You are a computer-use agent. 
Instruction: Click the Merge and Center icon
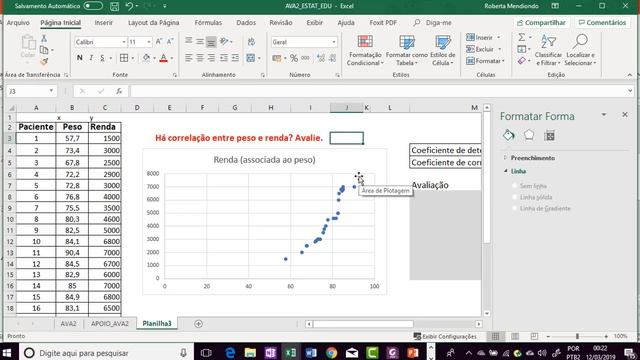coord(251,58)
